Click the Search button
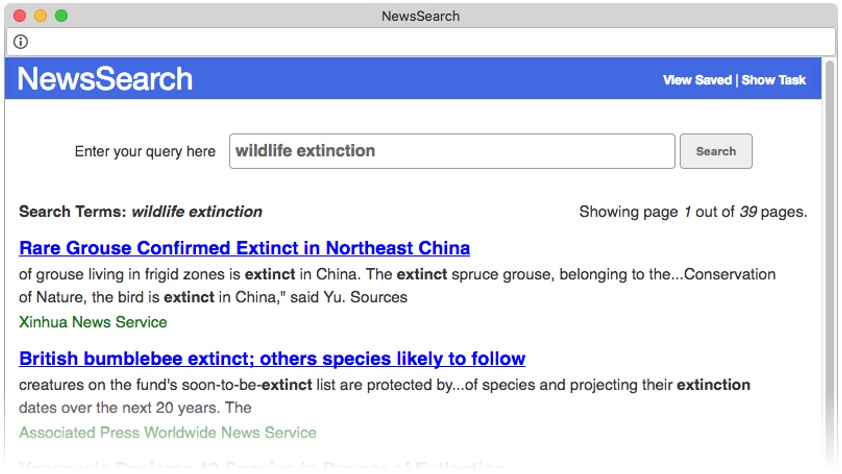 pyautogui.click(x=716, y=151)
